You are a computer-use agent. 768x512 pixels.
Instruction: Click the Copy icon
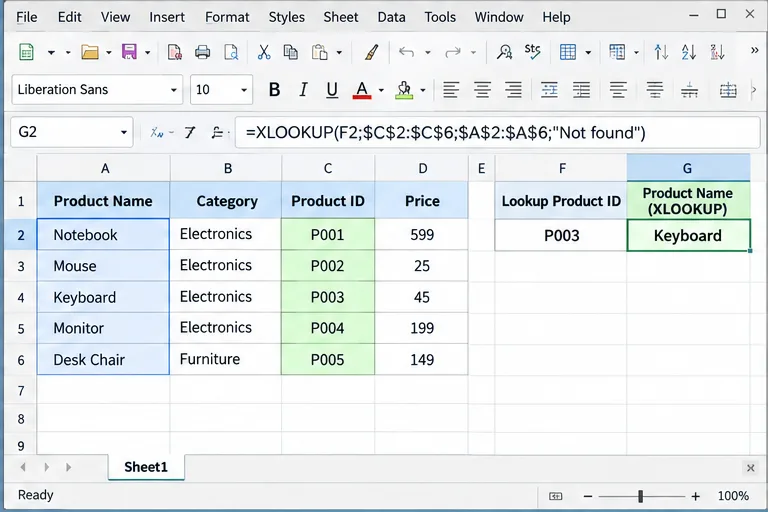(291, 52)
